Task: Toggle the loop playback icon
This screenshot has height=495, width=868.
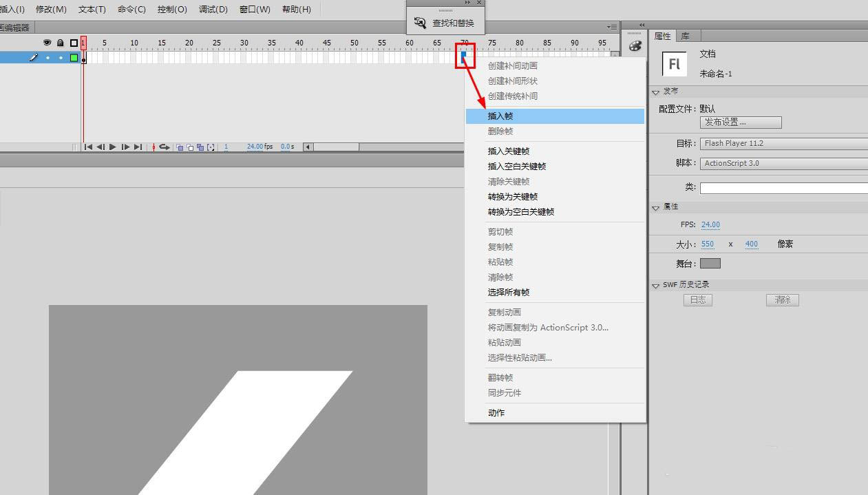Action: (x=165, y=147)
